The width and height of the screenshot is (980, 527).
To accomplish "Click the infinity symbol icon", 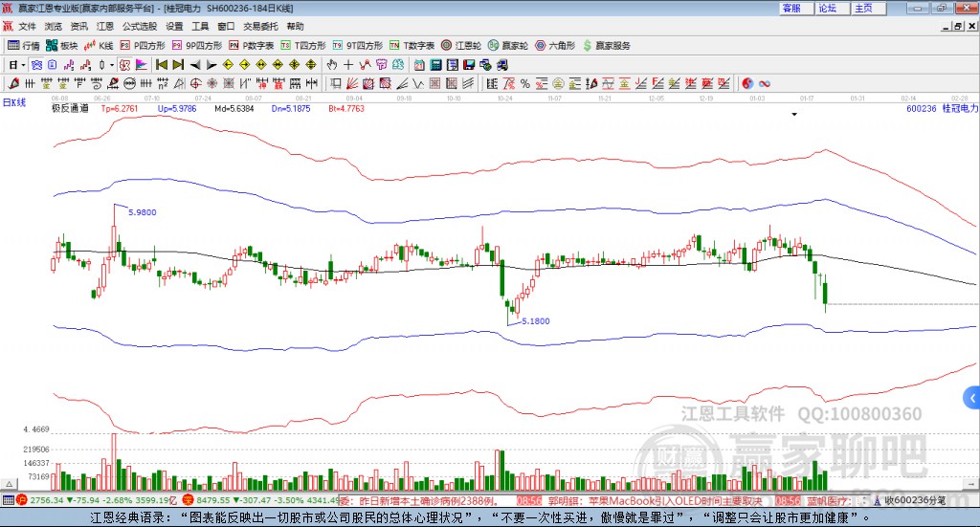I will tap(765, 83).
